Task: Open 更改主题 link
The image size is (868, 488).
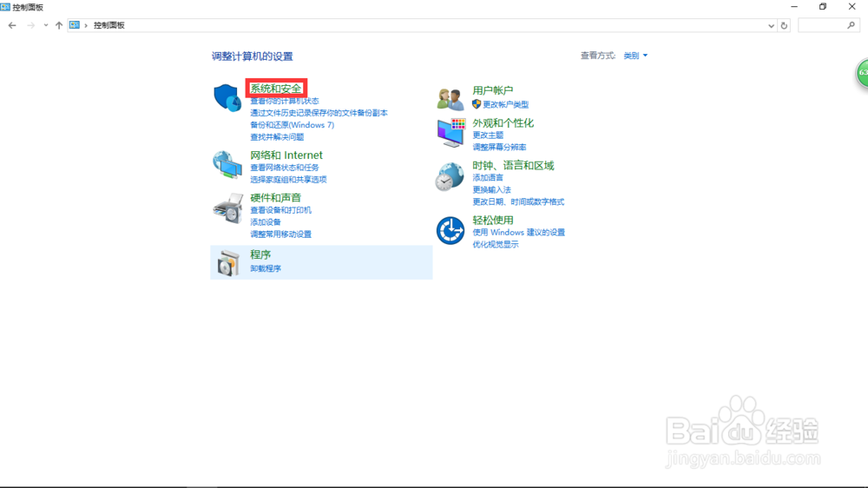Action: pyautogui.click(x=488, y=135)
